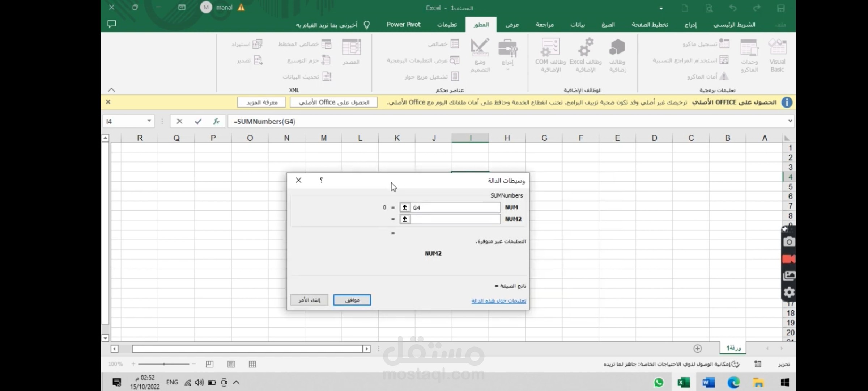Open control Properties (خصائص)
This screenshot has width=868, height=391.
coord(444,44)
